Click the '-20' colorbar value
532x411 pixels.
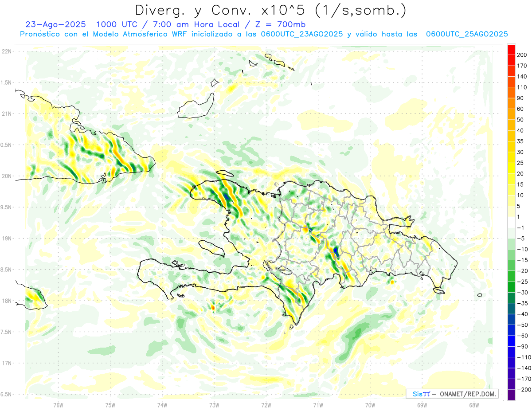tap(522, 270)
